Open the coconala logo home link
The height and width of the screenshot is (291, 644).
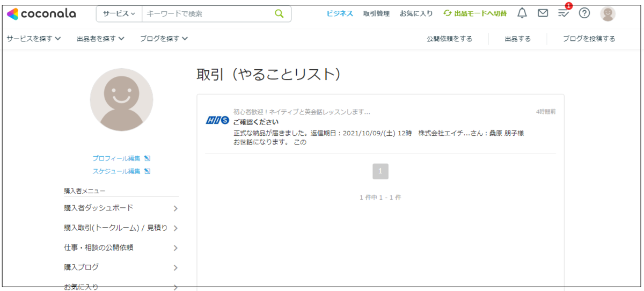[41, 13]
